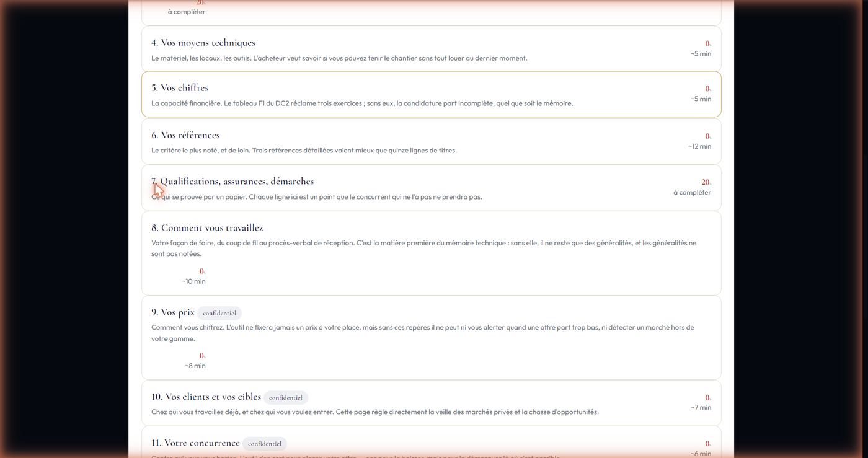Select the "8. Comment vous travaillez" heading
The height and width of the screenshot is (458, 868).
tap(207, 228)
